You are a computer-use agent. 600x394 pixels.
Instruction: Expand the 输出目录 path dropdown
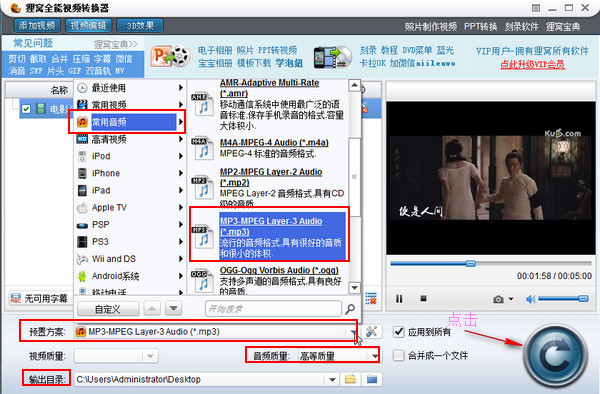332,380
